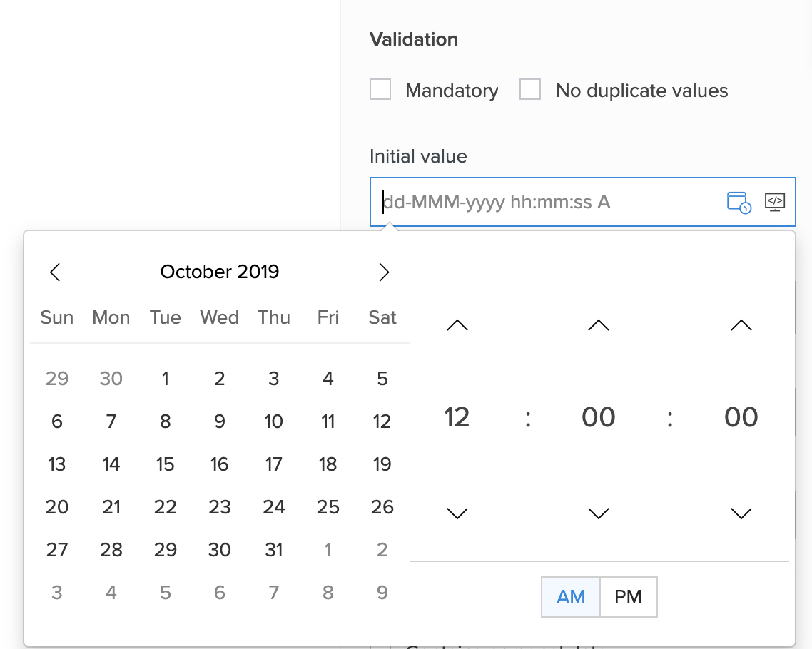Select October 31 on the calendar

[x=274, y=550]
